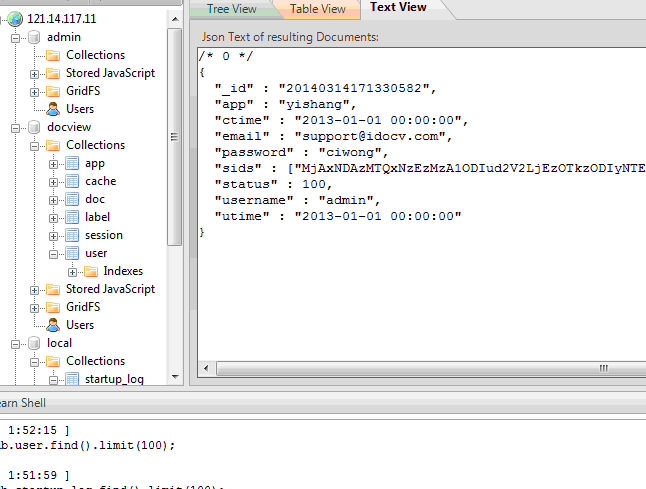Switch to the Tree View tab
This screenshot has height=489, width=646.
(232, 9)
